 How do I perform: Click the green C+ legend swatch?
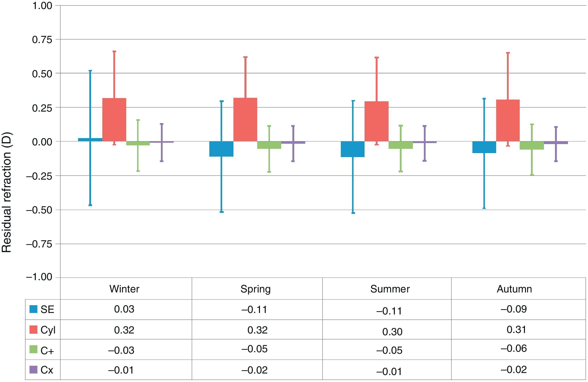(33, 349)
